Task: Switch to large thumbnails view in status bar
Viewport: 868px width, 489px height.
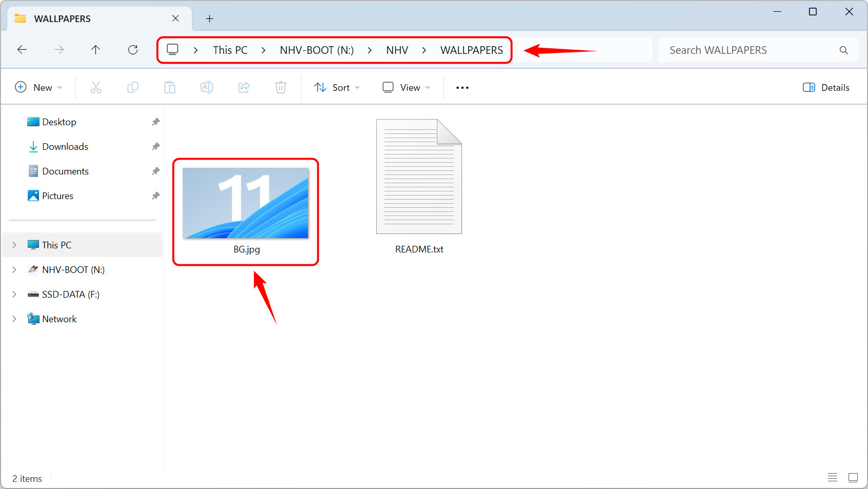Action: coord(853,478)
